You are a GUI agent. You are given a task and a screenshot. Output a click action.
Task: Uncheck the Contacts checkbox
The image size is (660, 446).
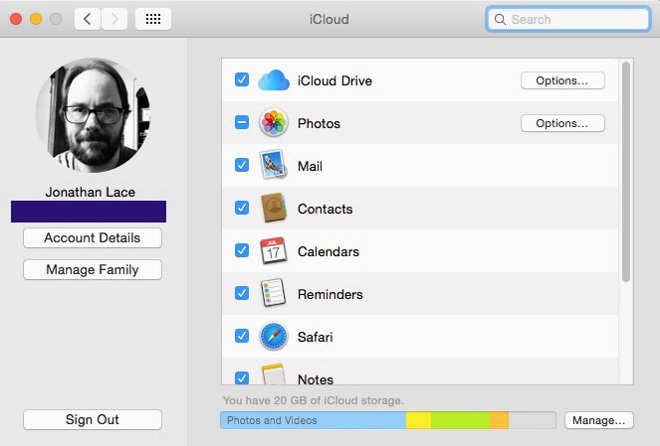click(x=242, y=208)
